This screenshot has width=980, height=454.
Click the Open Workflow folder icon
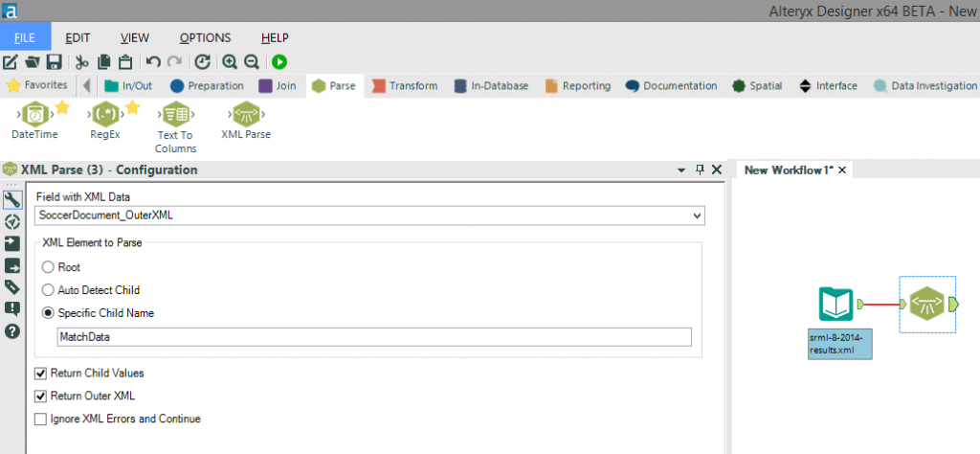[32, 62]
